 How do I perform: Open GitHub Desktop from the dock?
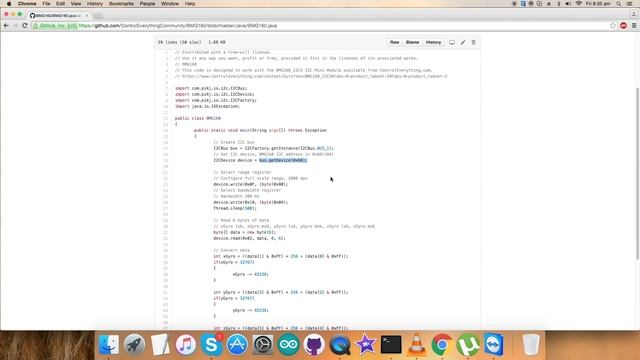(x=314, y=344)
